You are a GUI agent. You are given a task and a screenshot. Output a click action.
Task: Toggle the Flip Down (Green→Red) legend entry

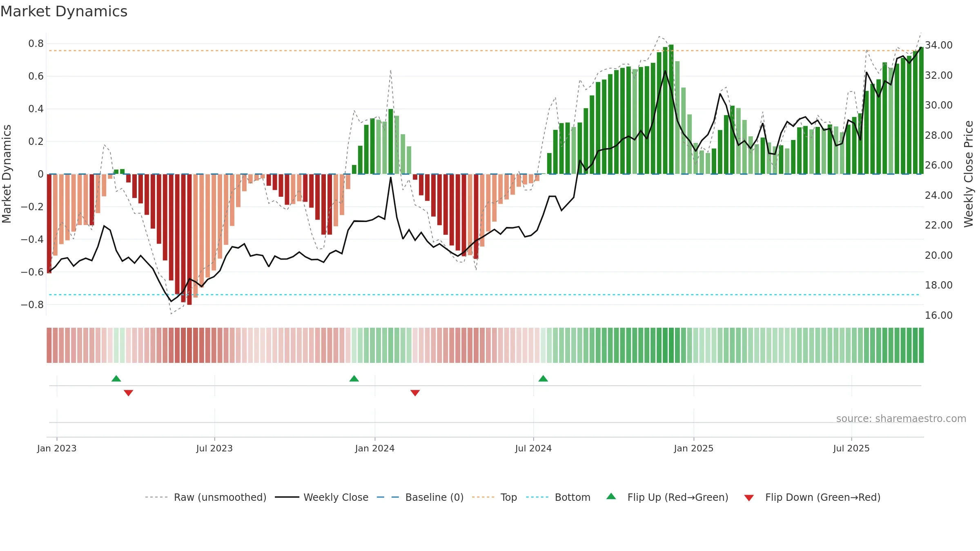point(812,497)
